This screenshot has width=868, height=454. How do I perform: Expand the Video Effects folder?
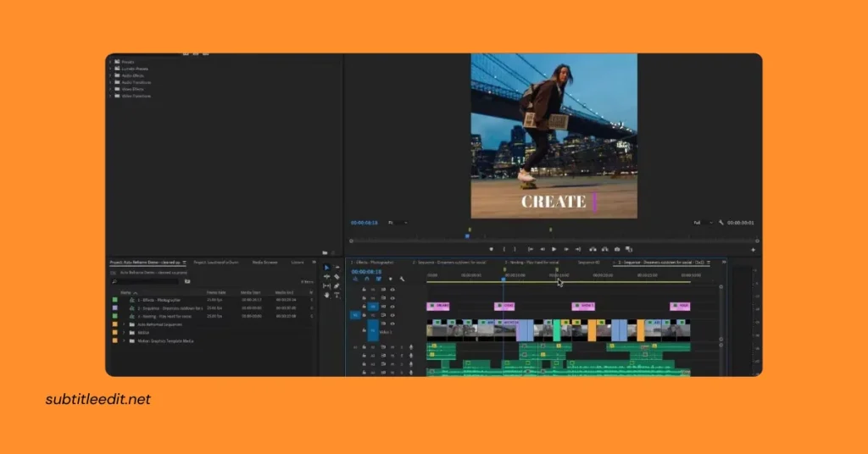pyautogui.click(x=110, y=89)
